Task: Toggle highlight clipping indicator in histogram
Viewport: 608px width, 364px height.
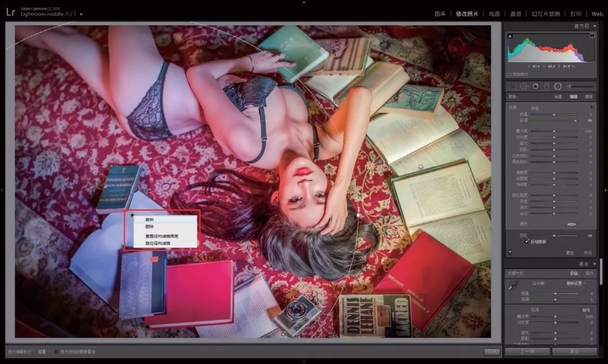Action: click(x=592, y=36)
